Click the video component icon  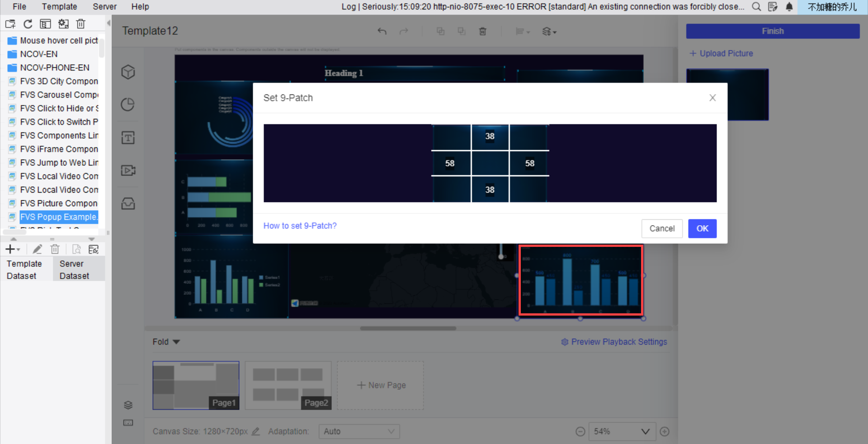(x=128, y=170)
